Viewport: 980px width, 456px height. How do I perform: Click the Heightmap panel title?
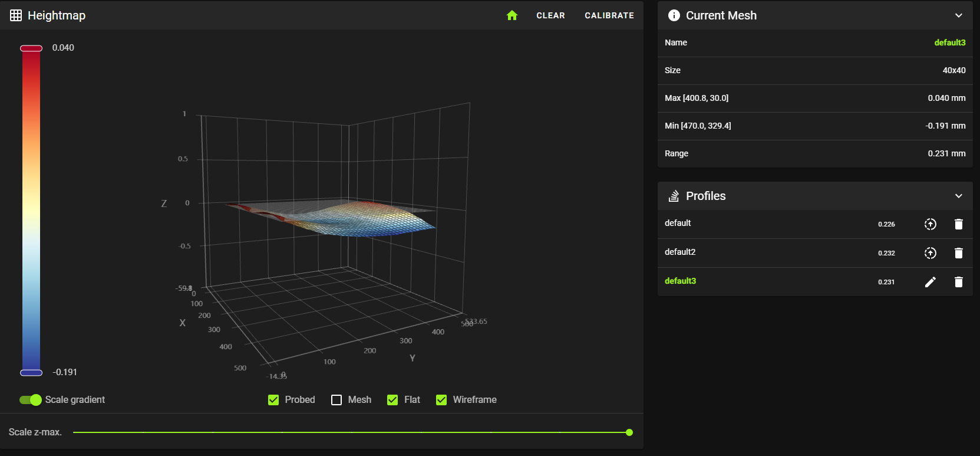click(57, 15)
